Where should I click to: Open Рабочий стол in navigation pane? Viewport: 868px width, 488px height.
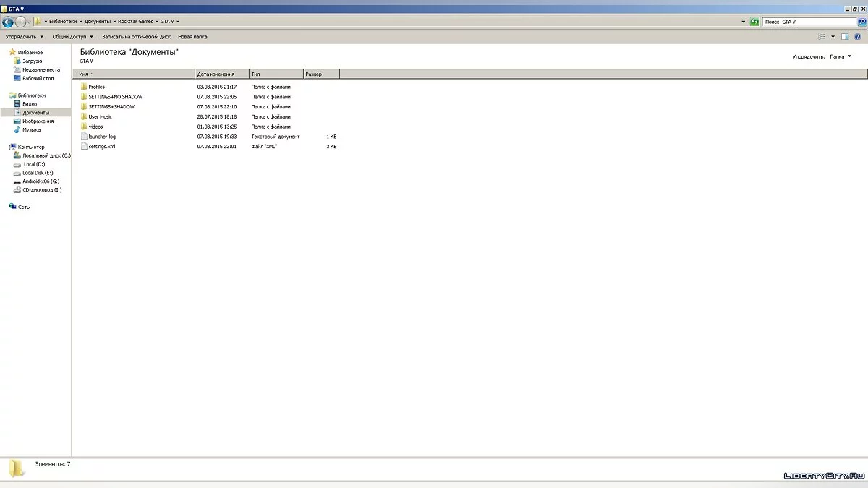(x=33, y=78)
